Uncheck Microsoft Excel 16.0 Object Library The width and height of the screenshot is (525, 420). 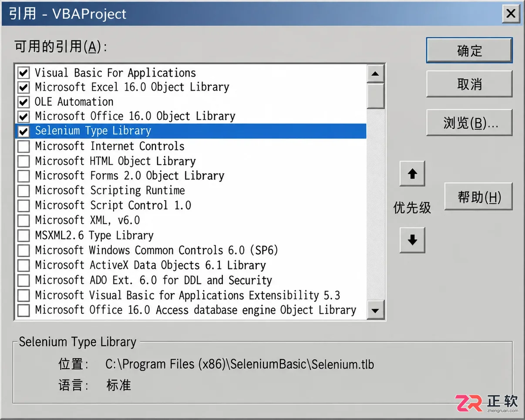pyautogui.click(x=24, y=87)
